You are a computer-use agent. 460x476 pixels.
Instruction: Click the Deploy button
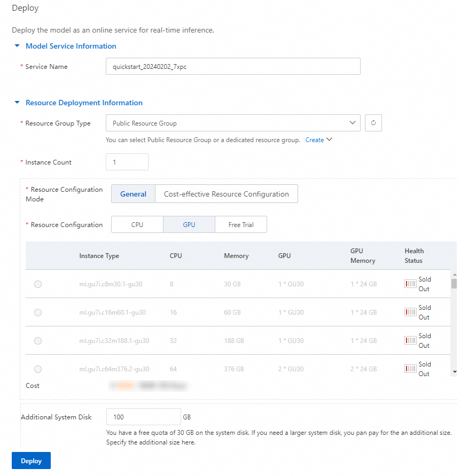[31, 461]
